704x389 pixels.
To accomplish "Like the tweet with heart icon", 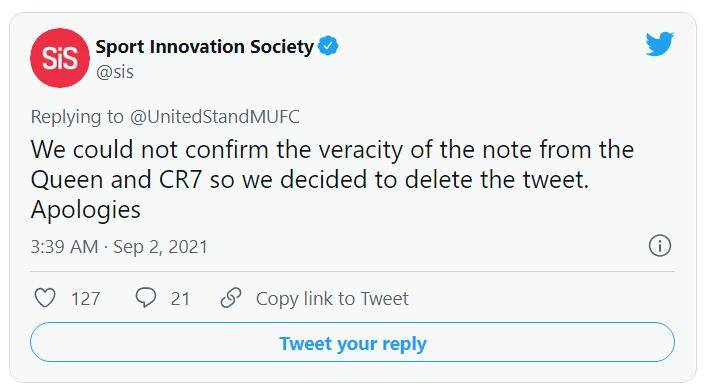I will coord(45,298).
